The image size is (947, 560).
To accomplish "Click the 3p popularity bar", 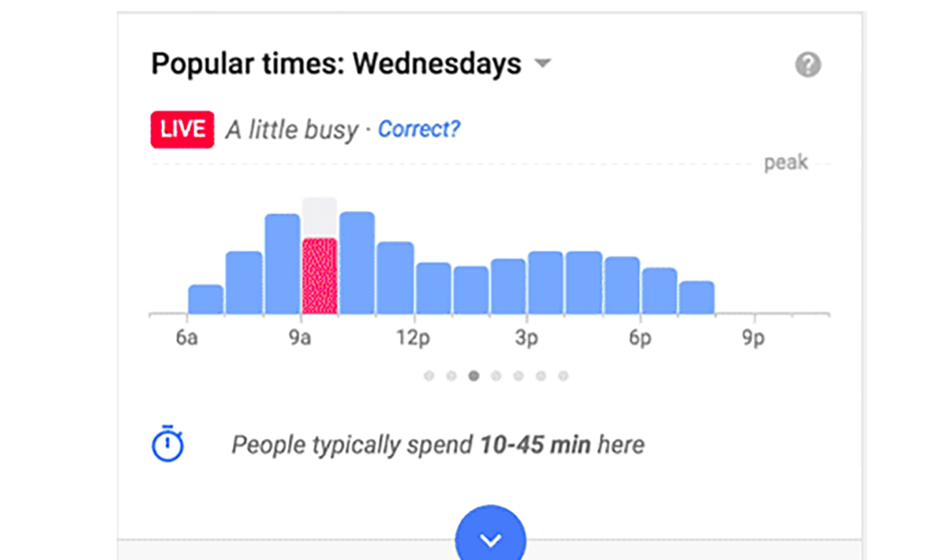I will (546, 282).
